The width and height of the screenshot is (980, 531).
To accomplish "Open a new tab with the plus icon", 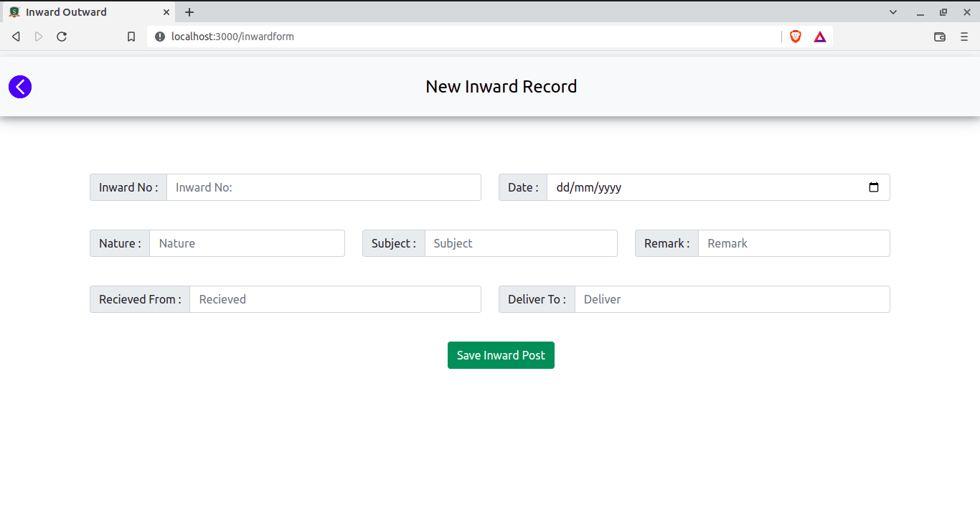I will click(x=189, y=11).
